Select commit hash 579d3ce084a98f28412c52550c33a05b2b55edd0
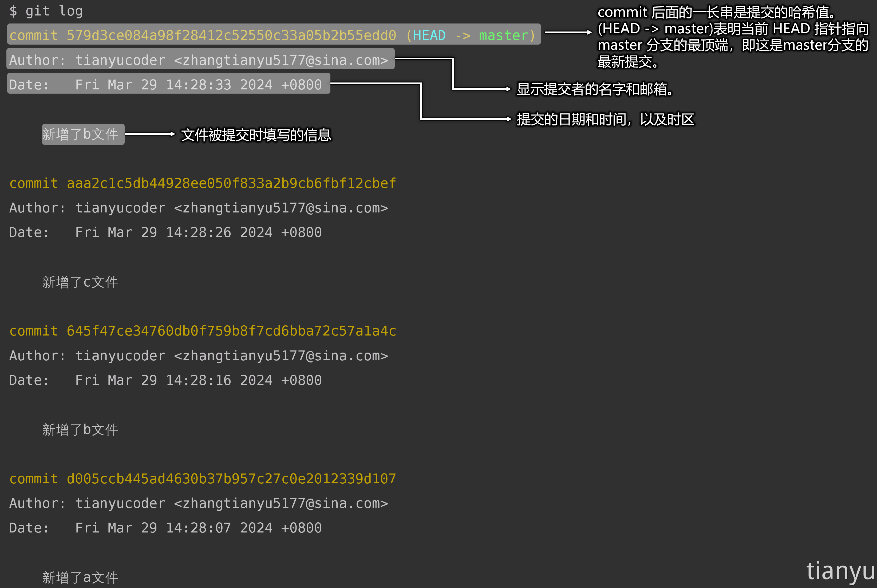This screenshot has height=588, width=877. tap(231, 35)
